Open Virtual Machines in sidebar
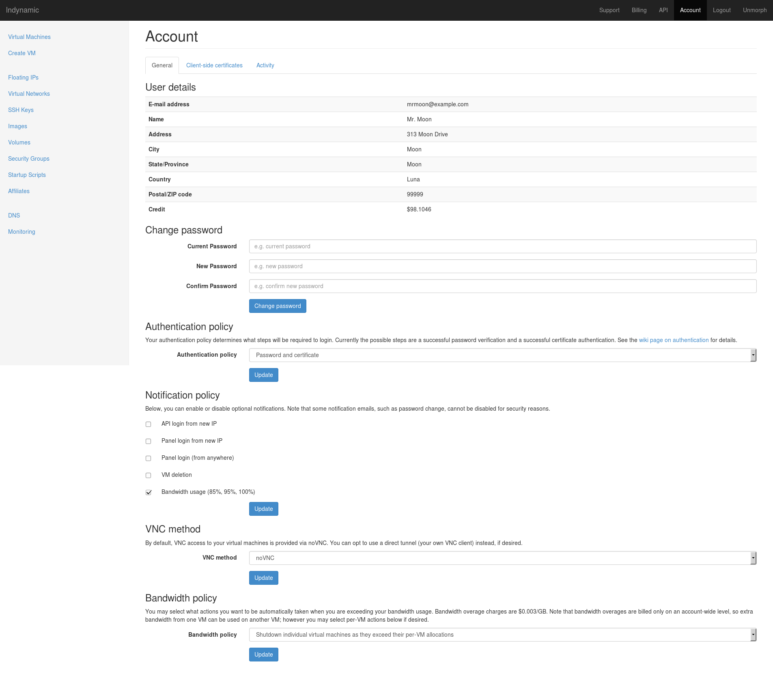Viewport: 773px width, 700px height. tap(29, 37)
